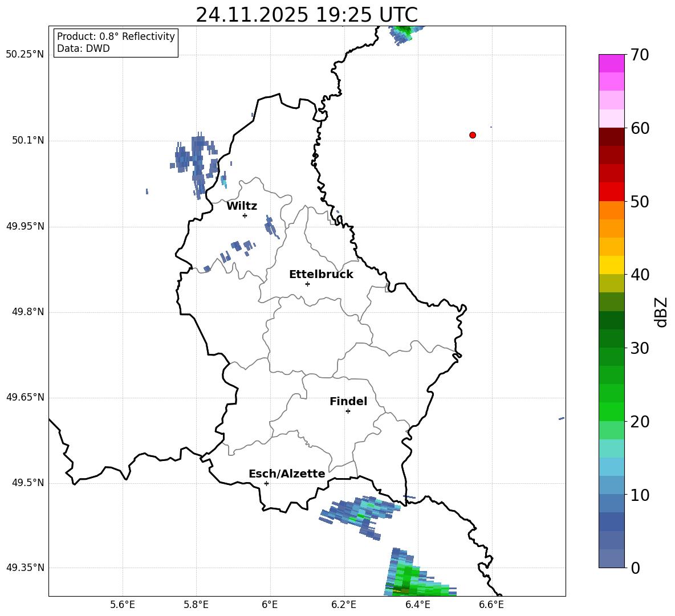675x616 pixels.
Task: Select the Findel city label
Action: pos(348,401)
